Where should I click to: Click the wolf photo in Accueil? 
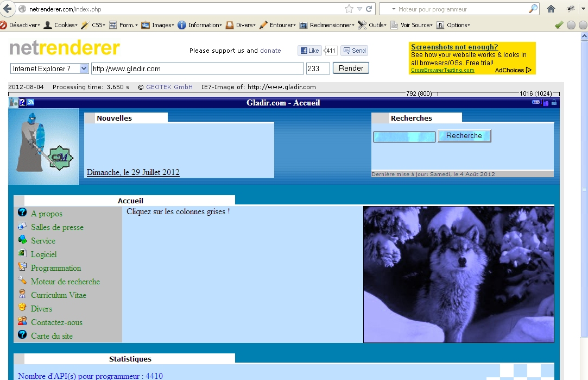click(x=459, y=275)
